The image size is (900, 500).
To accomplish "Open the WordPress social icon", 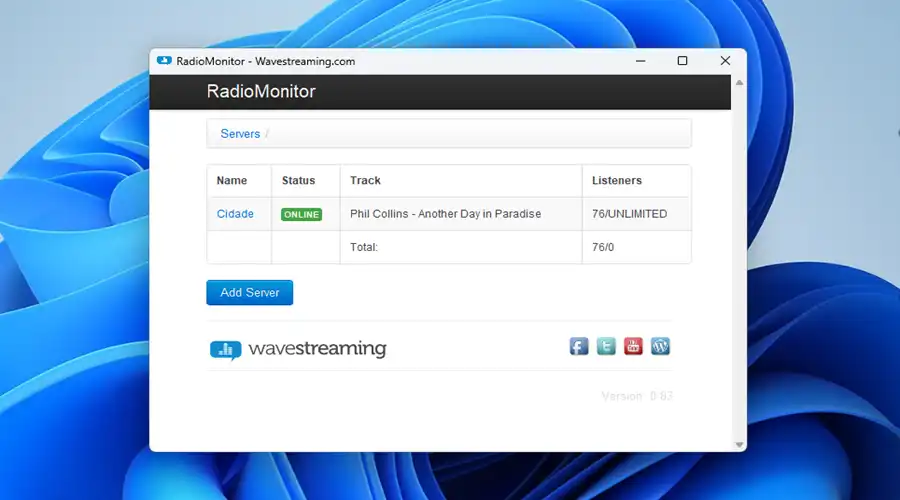I will coord(660,346).
